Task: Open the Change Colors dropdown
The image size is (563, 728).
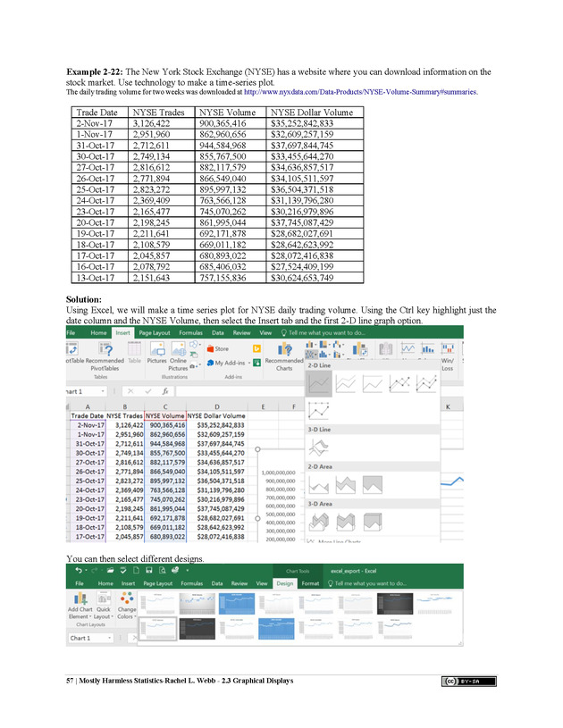Action: [127, 605]
